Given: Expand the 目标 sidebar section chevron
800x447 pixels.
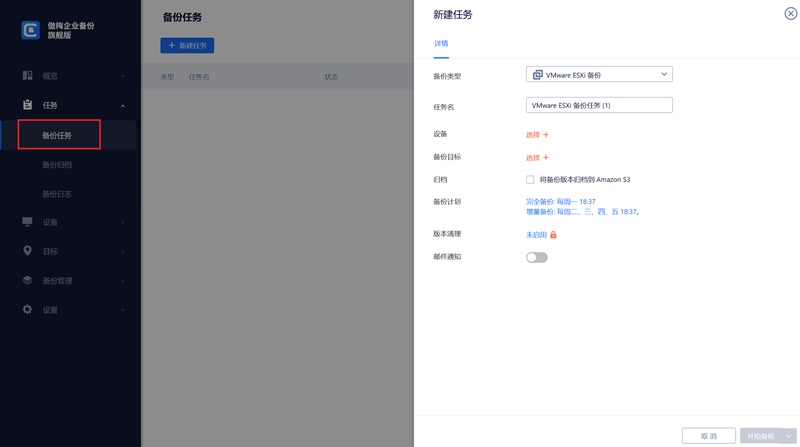Looking at the screenshot, I should click(122, 252).
